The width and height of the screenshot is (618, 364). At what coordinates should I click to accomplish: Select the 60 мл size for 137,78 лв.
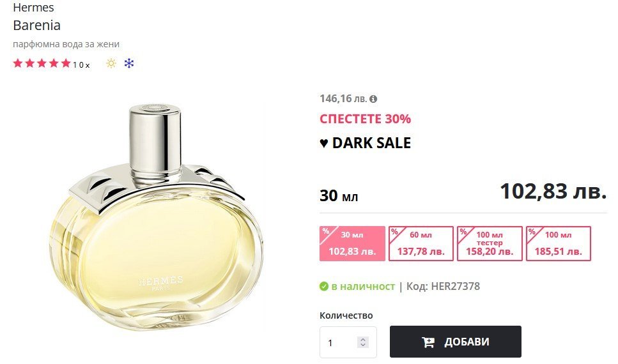pos(421,243)
